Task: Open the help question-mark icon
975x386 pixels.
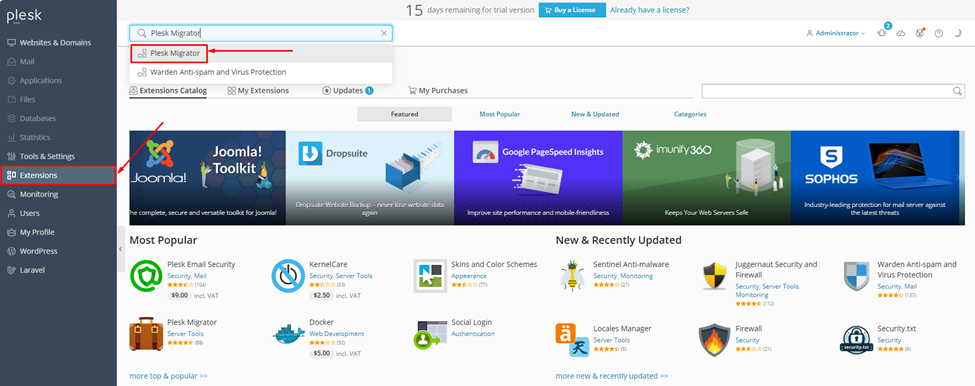Action: click(939, 34)
